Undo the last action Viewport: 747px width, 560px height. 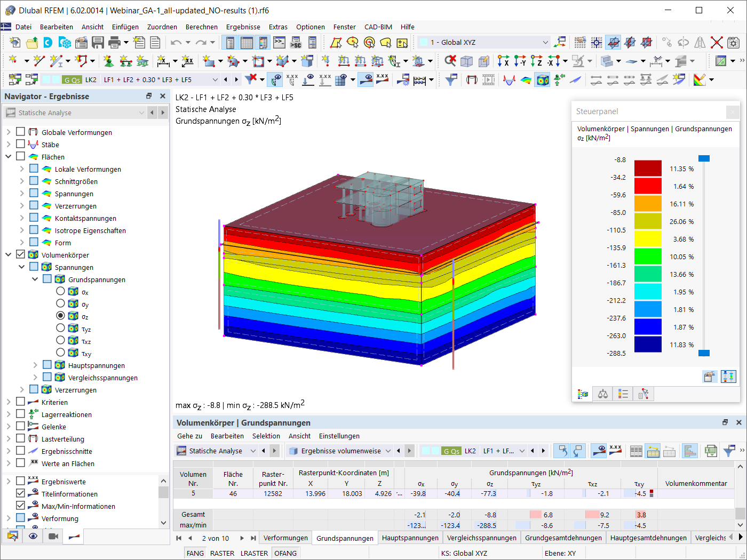coord(176,42)
